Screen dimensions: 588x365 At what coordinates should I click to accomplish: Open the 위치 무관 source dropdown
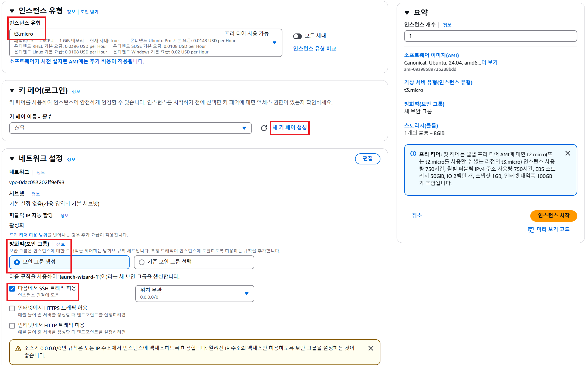(194, 293)
